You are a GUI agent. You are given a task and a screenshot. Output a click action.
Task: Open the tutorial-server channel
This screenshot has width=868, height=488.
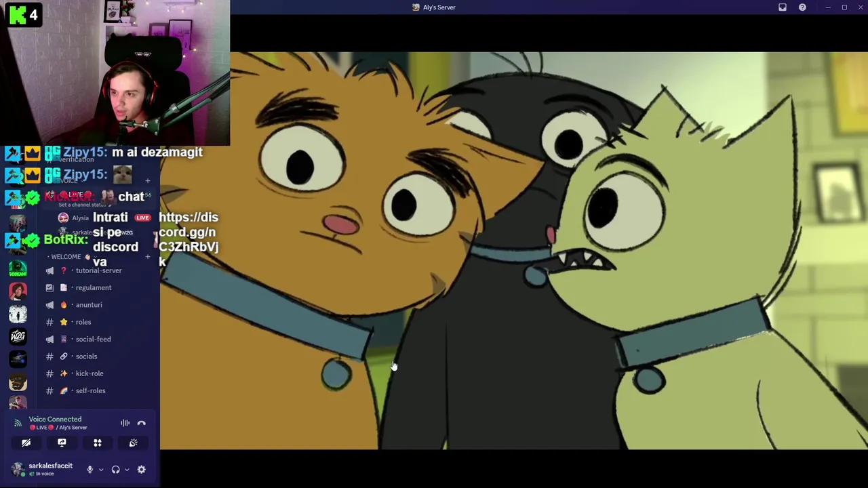click(x=99, y=270)
